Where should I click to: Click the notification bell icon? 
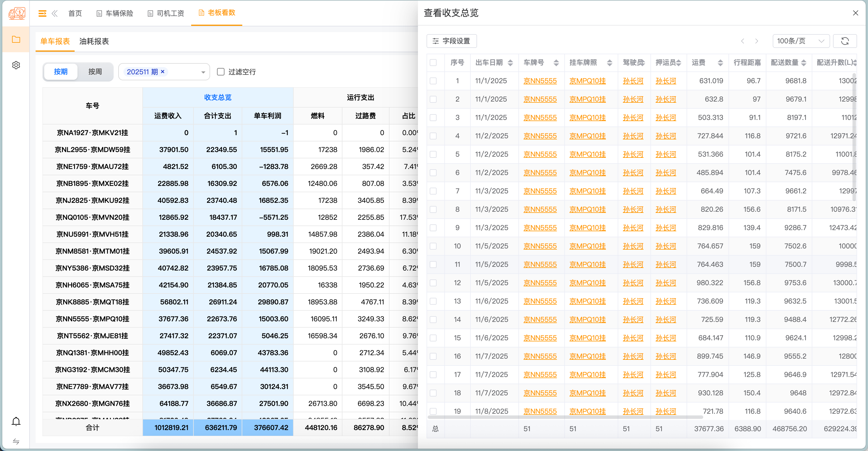16,421
